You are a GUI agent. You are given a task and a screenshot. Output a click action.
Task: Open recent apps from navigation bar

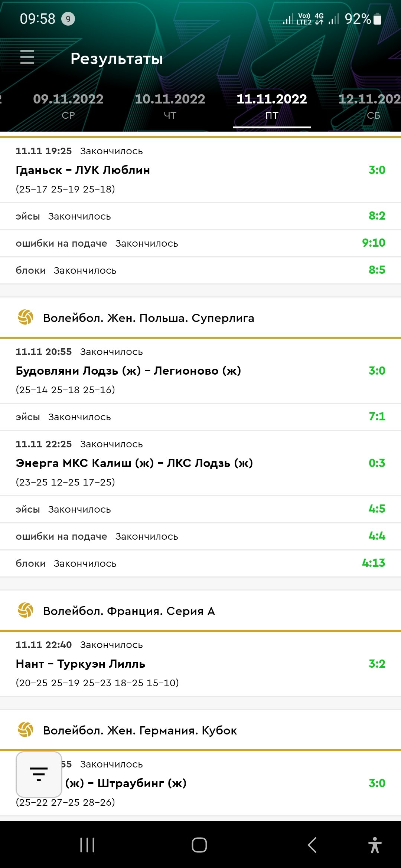[x=87, y=845]
